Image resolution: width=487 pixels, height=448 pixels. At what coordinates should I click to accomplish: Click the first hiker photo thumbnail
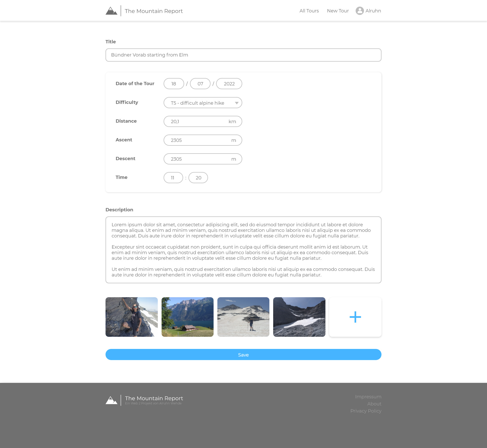[x=131, y=316]
